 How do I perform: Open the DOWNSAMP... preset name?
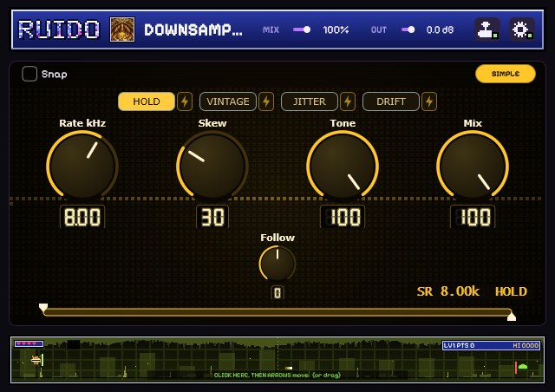coord(193,29)
